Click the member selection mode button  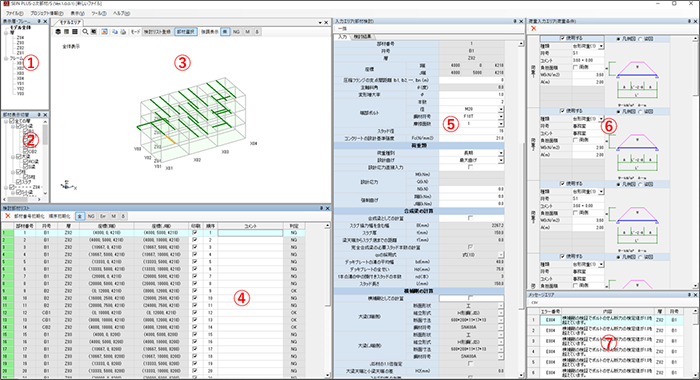tap(186, 32)
